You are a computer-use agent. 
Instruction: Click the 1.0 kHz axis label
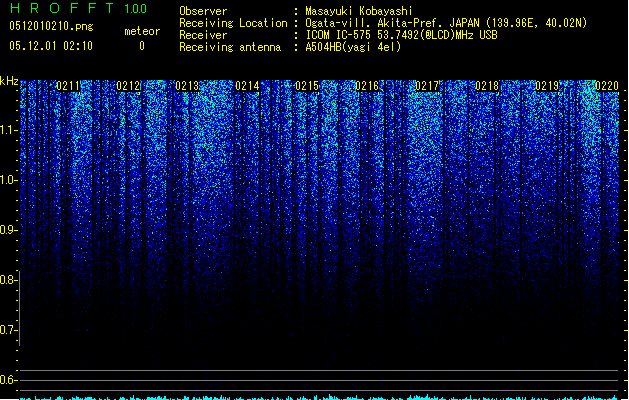[x=8, y=180]
